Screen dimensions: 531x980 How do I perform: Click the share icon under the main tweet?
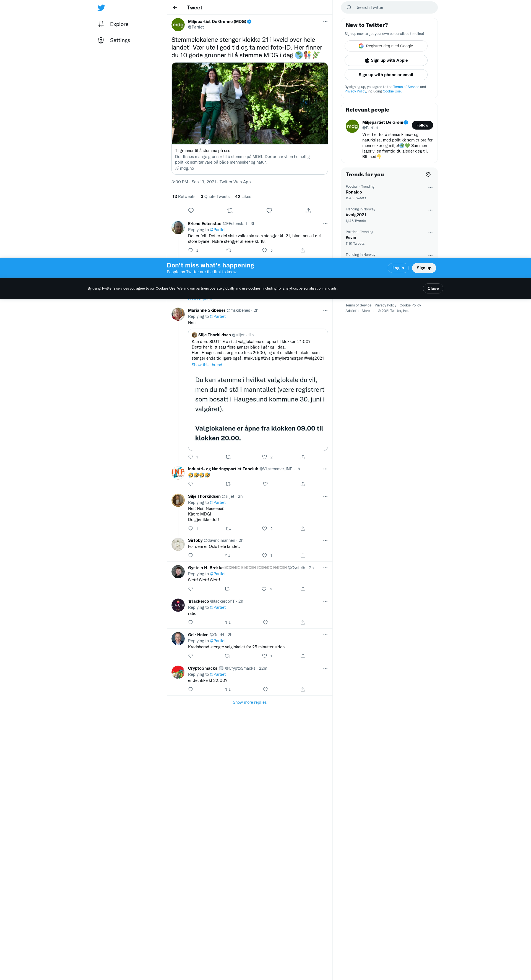tap(308, 210)
